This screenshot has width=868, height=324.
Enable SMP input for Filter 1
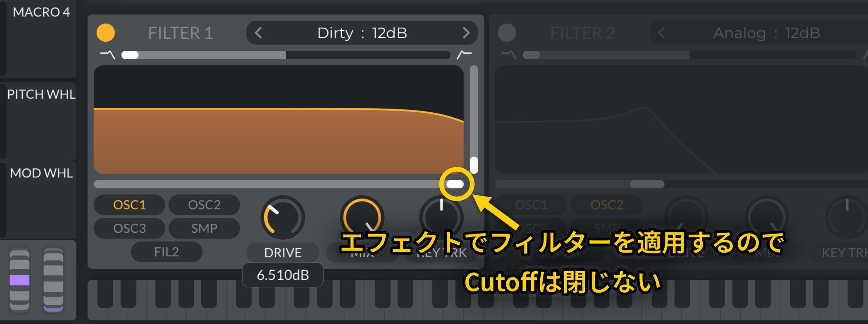point(204,228)
